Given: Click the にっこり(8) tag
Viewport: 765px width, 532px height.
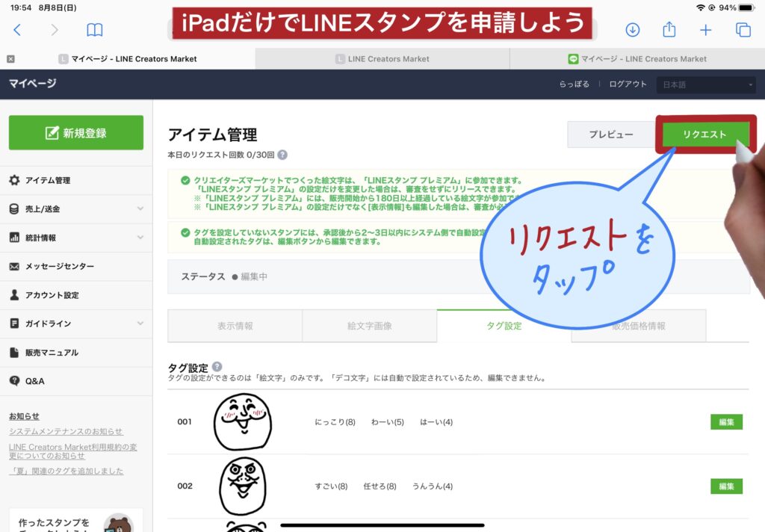Looking at the screenshot, I should point(335,422).
